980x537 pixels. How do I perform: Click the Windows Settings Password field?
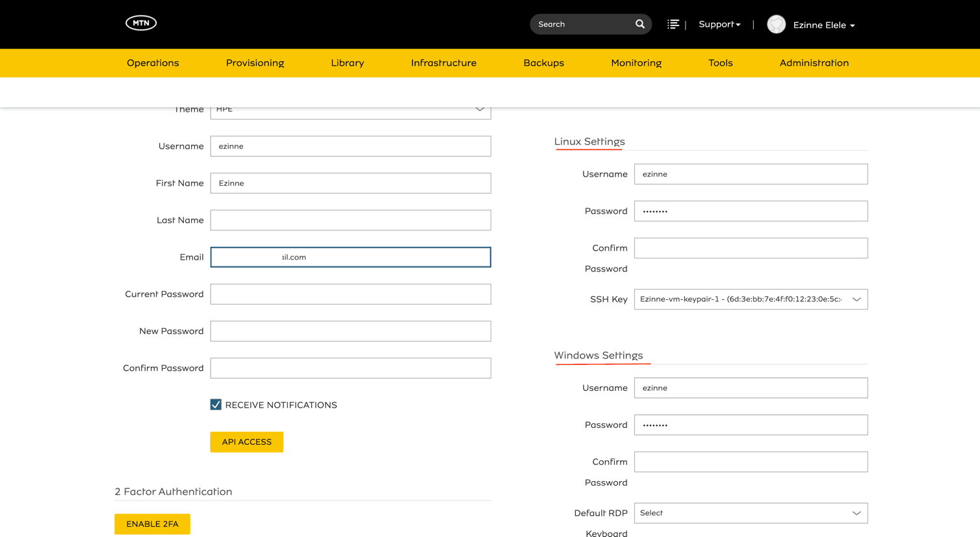coord(751,425)
